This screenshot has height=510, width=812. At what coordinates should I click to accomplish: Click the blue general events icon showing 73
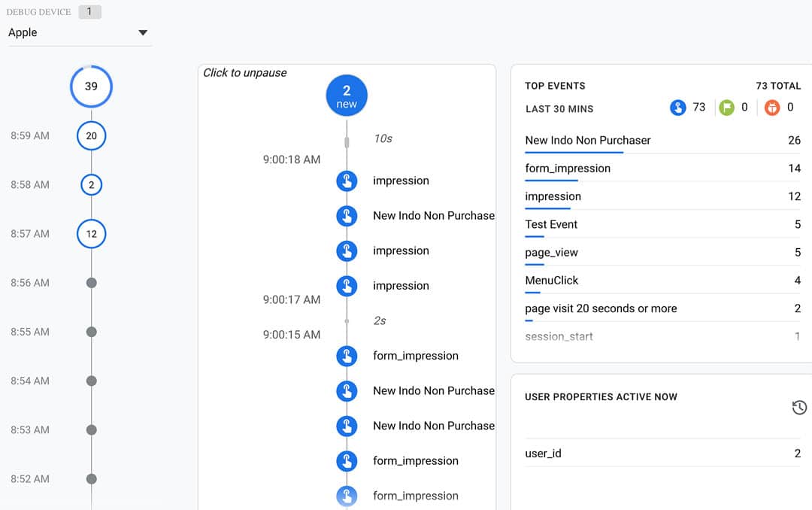point(677,108)
